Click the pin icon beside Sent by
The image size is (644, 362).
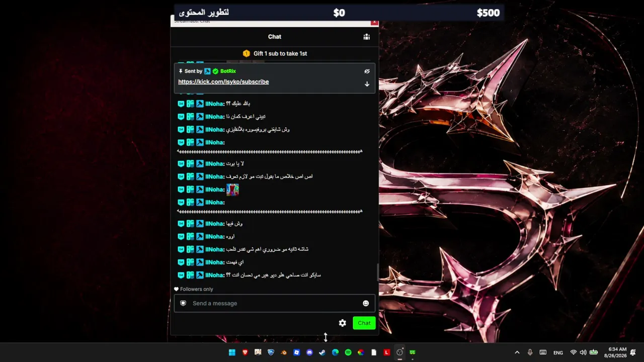181,71
